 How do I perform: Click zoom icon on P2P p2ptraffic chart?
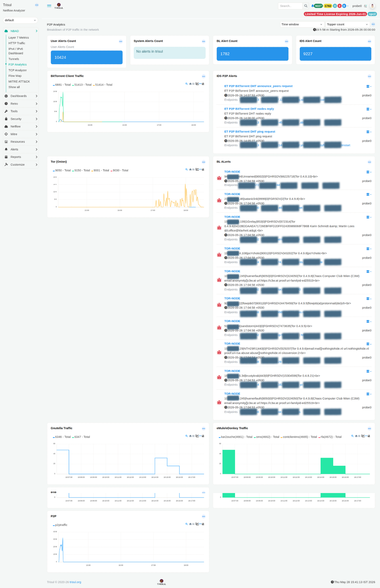(x=186, y=524)
